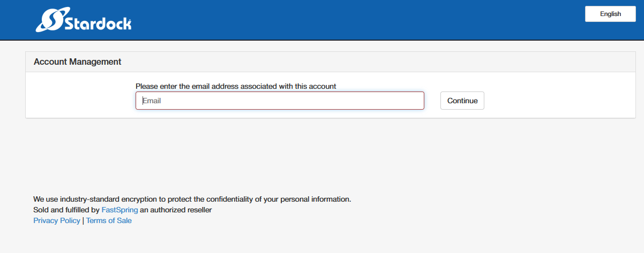Click the email address instruction label
Viewport: 644px width, 253px height.
click(x=236, y=86)
